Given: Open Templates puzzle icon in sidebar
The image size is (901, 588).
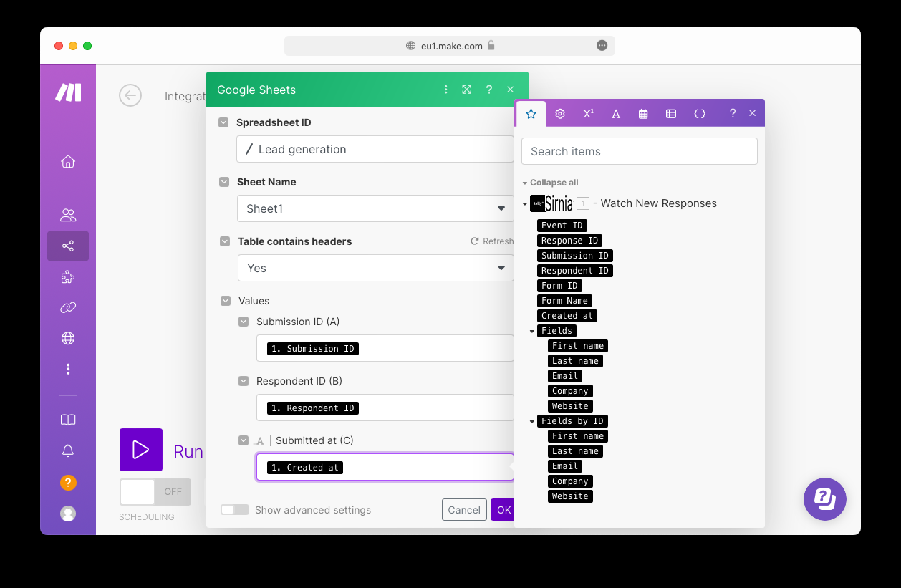Looking at the screenshot, I should (68, 277).
